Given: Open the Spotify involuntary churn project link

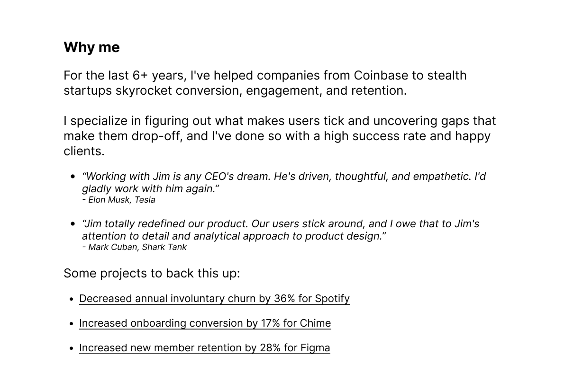Looking at the screenshot, I should pyautogui.click(x=214, y=299).
